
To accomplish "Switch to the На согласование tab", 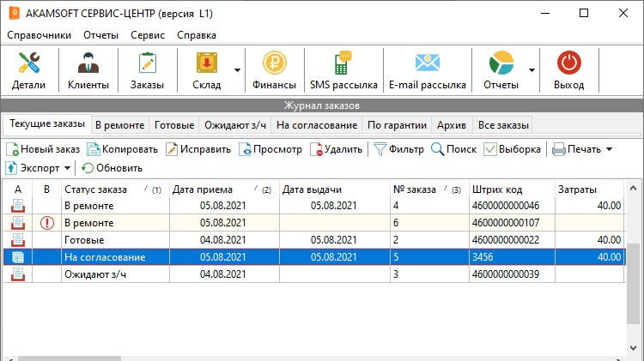I will [317, 125].
